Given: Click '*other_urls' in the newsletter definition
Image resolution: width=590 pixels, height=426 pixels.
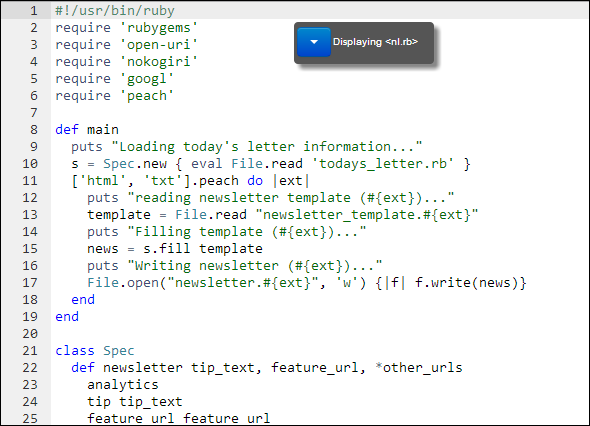Looking at the screenshot, I should click(418, 368).
